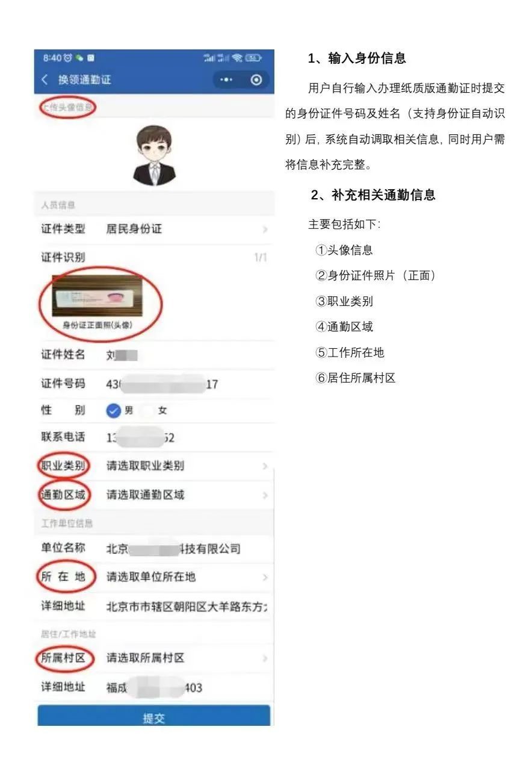Tap the battery indicator in status bar

point(254,58)
